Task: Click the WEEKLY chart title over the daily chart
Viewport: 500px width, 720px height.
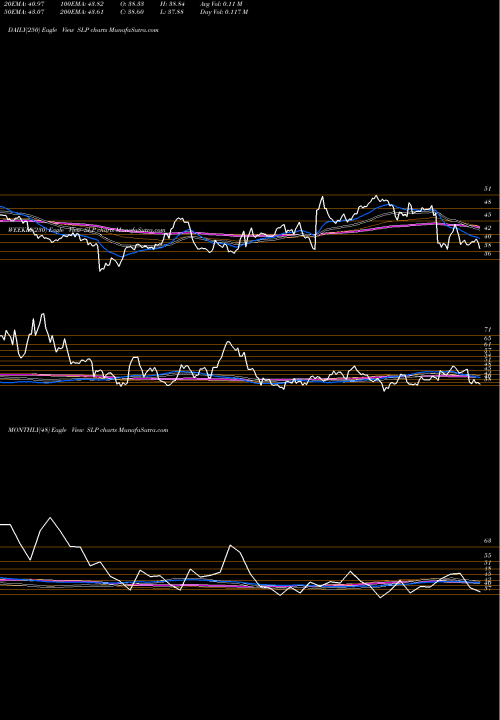Action: (x=86, y=230)
